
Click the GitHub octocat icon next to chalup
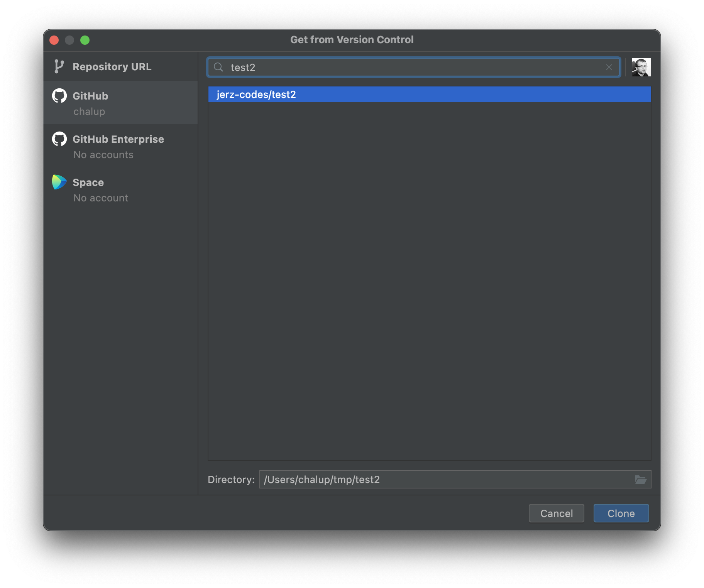pyautogui.click(x=59, y=96)
